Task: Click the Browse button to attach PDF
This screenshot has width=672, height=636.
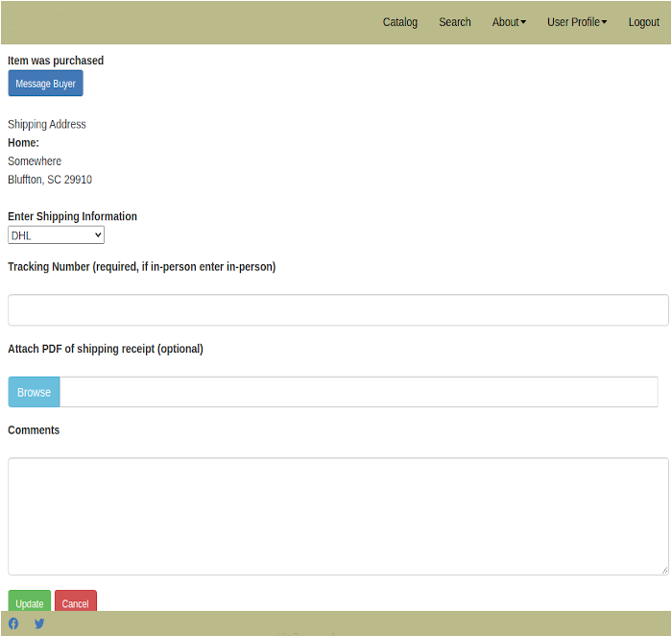Action: pos(34,392)
